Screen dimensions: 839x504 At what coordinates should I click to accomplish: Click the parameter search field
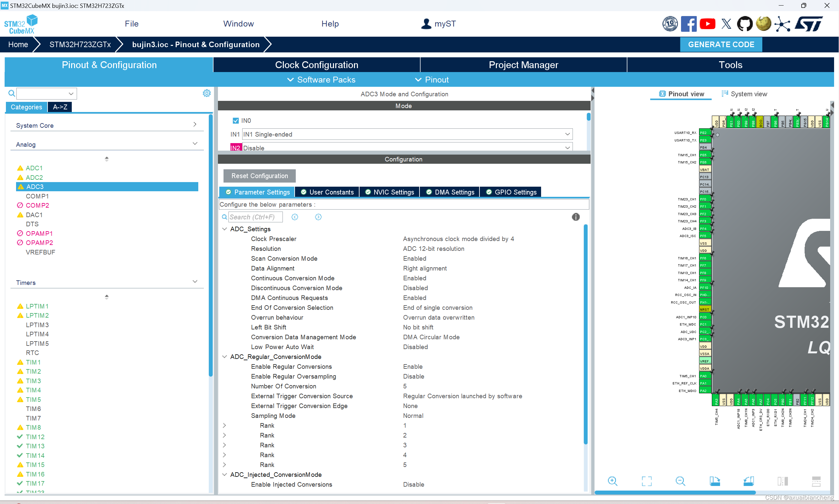pos(255,217)
